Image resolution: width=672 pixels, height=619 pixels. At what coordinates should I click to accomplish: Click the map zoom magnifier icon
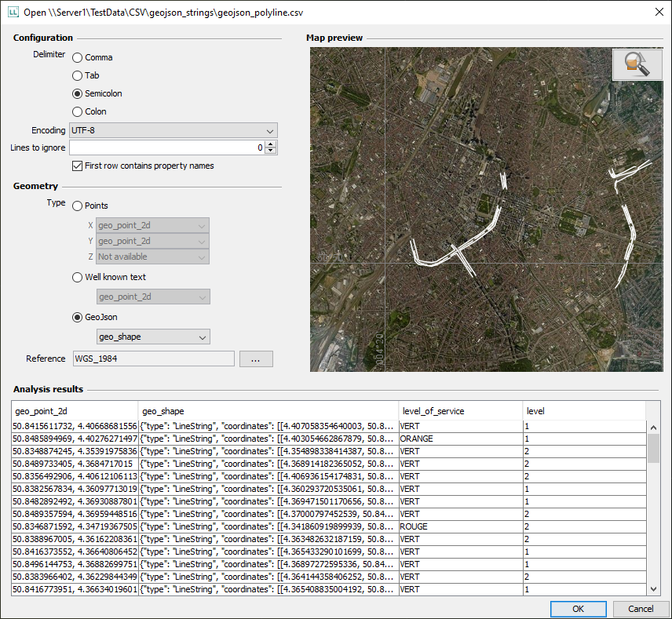pyautogui.click(x=637, y=64)
